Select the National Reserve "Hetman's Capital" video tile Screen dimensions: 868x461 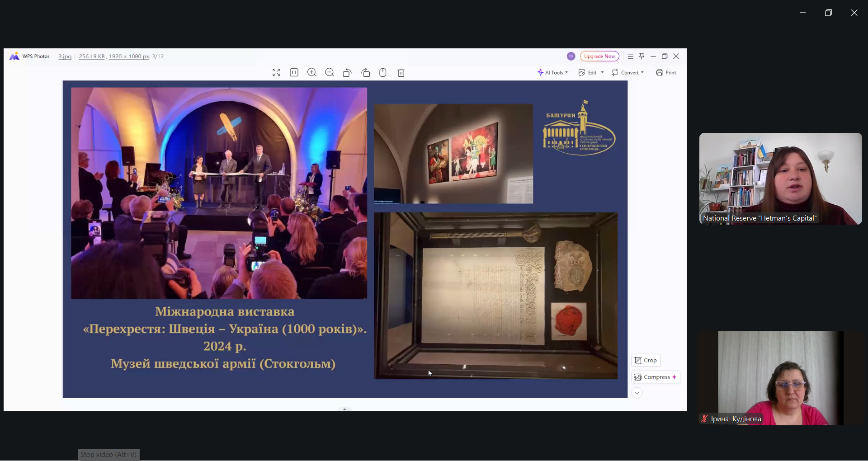(780, 179)
